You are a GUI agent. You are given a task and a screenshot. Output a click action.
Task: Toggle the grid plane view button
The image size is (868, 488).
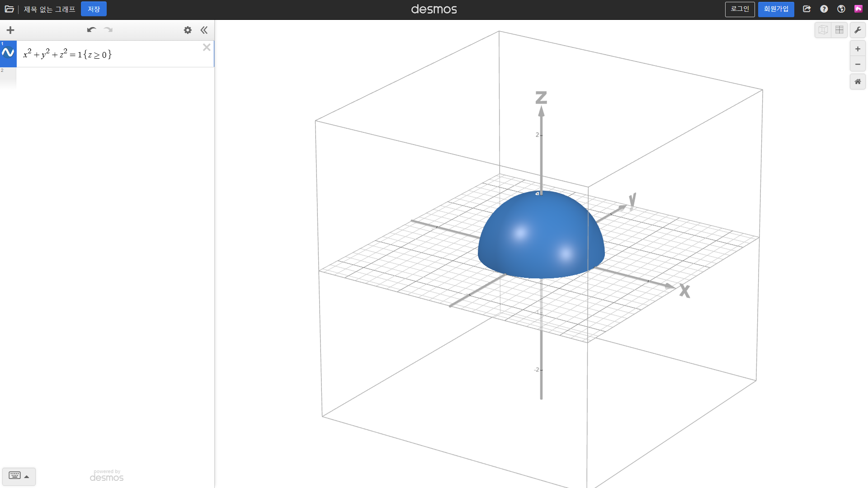coord(840,30)
